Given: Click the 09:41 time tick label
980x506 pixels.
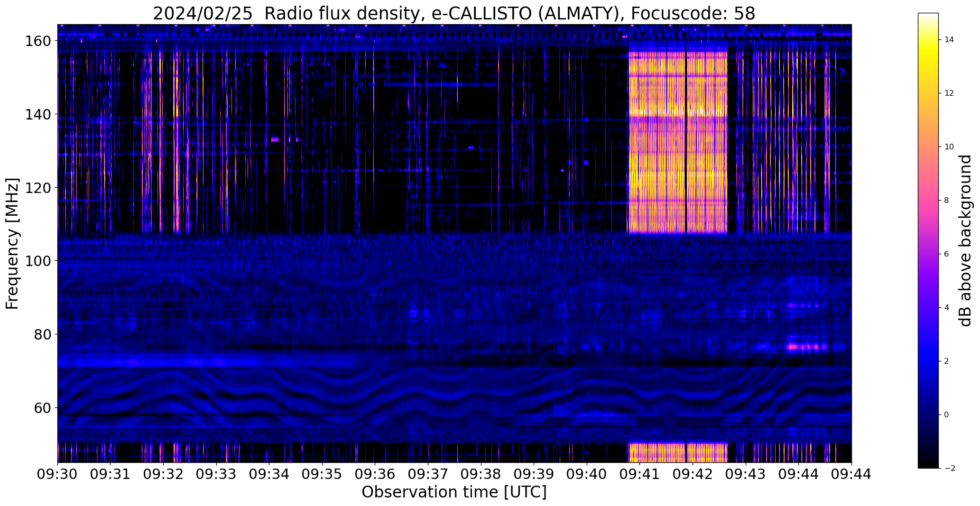Looking at the screenshot, I should (640, 474).
